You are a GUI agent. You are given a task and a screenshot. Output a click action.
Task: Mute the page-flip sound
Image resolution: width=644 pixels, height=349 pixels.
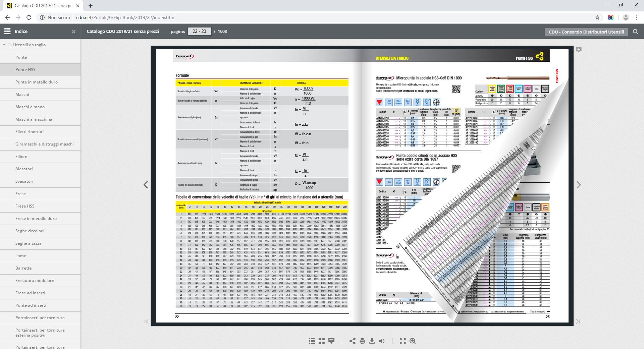(x=382, y=341)
